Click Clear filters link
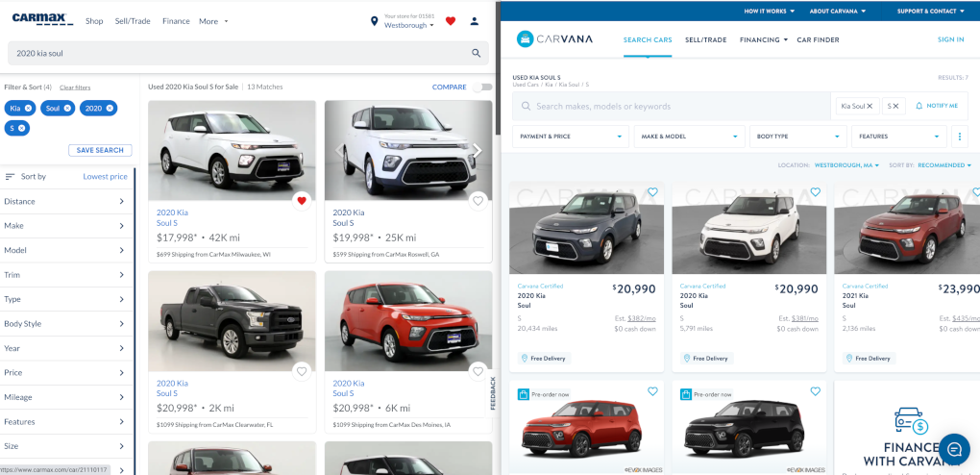Viewport: 980px width, 475px height. coord(75,87)
